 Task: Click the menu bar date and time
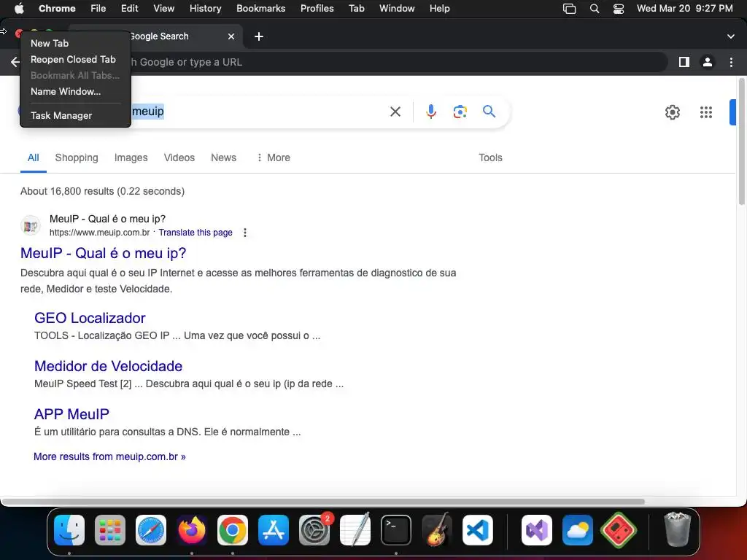coord(684,9)
